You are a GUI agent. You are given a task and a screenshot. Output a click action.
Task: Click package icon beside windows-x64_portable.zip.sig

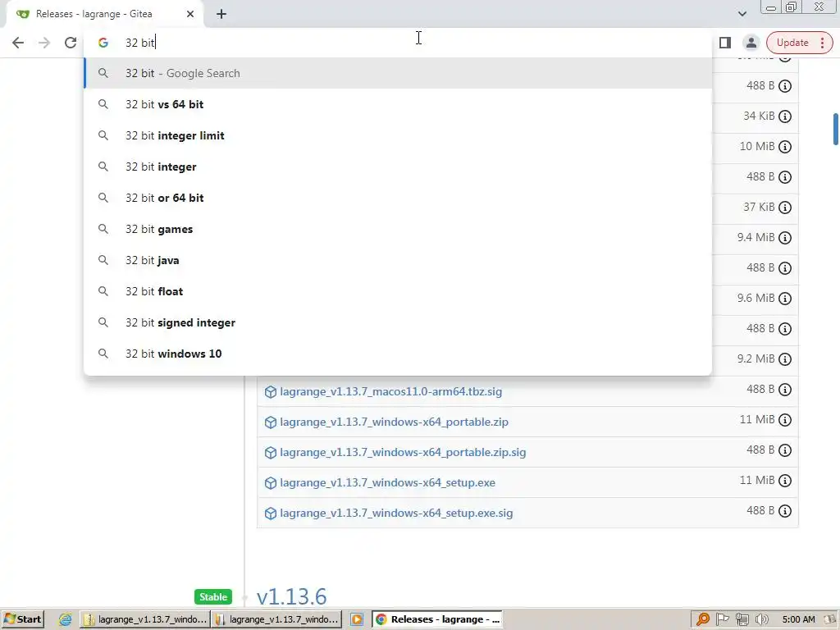(271, 453)
